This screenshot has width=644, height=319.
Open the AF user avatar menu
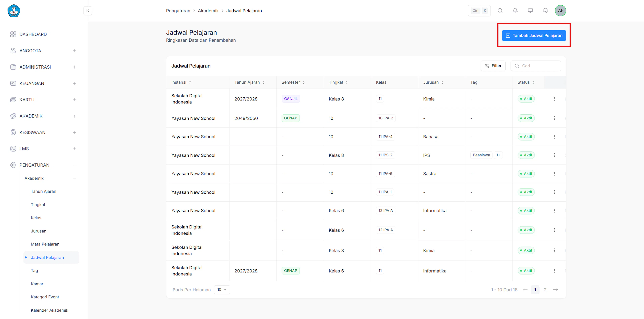(560, 11)
